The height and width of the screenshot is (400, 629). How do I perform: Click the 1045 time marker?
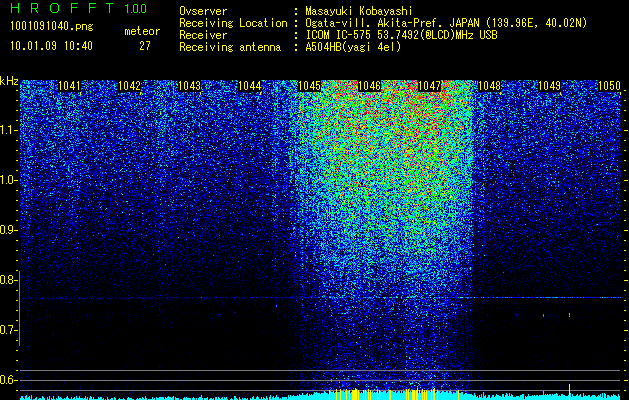click(x=309, y=86)
